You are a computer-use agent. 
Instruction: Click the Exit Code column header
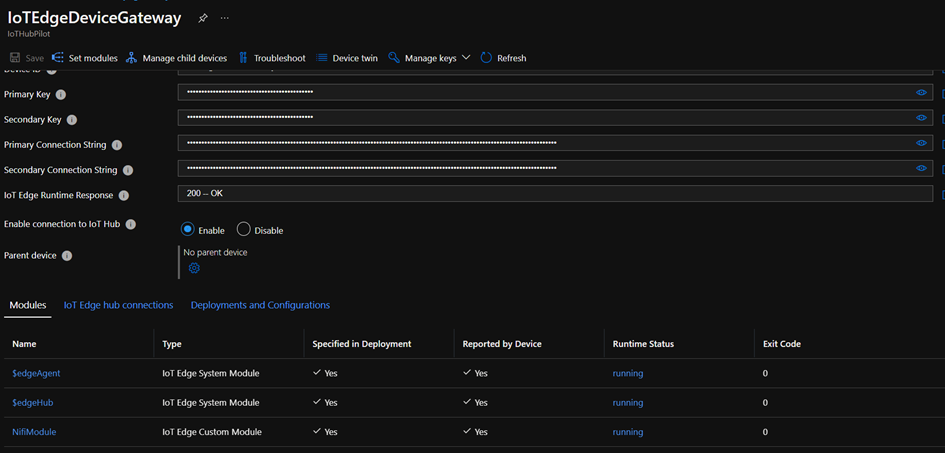coord(782,344)
